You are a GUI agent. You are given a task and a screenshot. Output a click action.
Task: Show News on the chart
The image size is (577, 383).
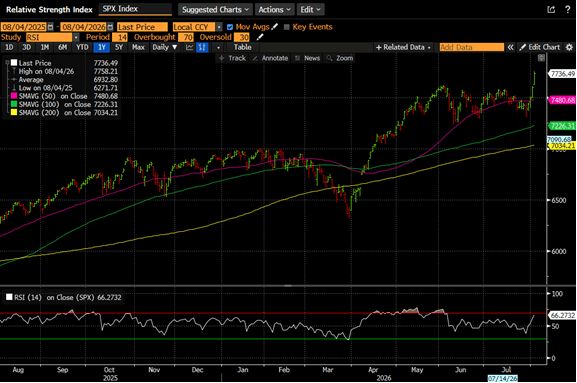point(307,58)
